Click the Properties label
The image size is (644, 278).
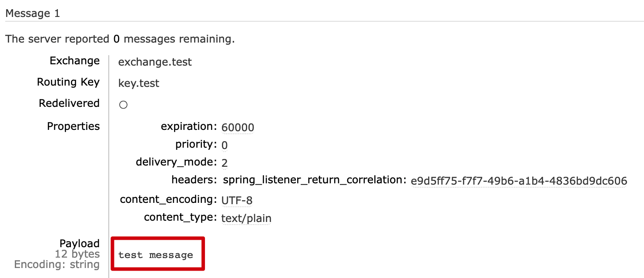coord(74,126)
